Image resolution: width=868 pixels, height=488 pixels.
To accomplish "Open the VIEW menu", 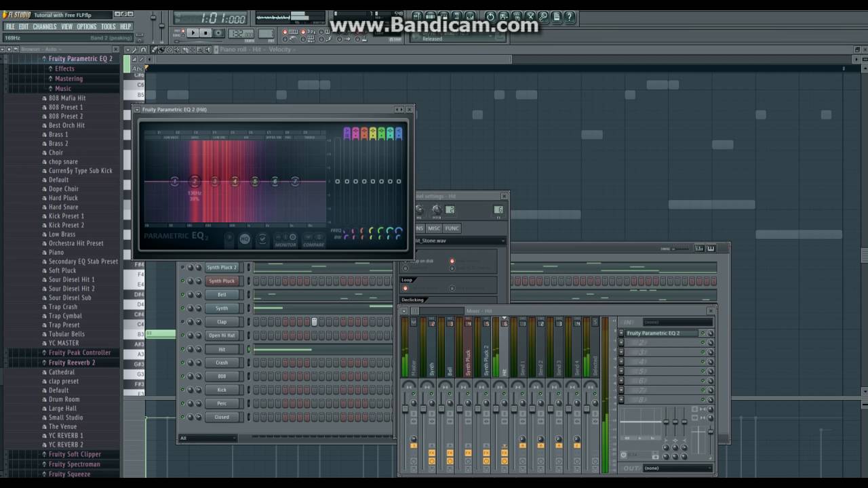I will 66,26.
